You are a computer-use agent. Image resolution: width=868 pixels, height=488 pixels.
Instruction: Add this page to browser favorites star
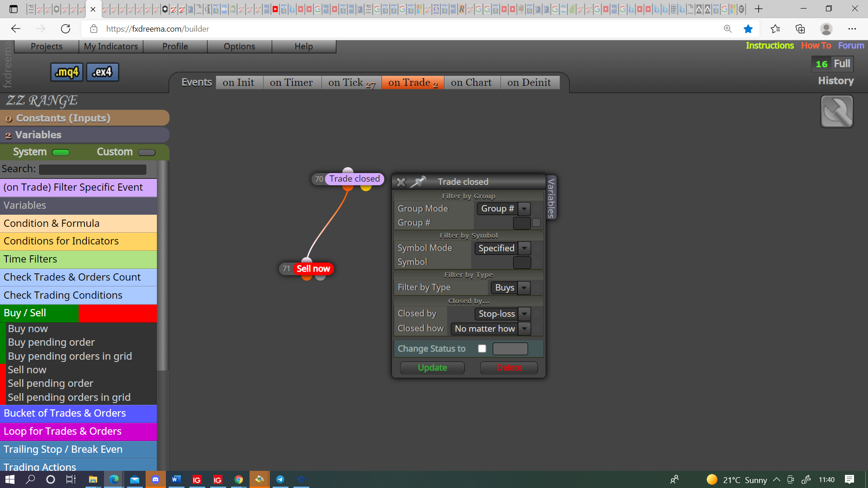748,29
